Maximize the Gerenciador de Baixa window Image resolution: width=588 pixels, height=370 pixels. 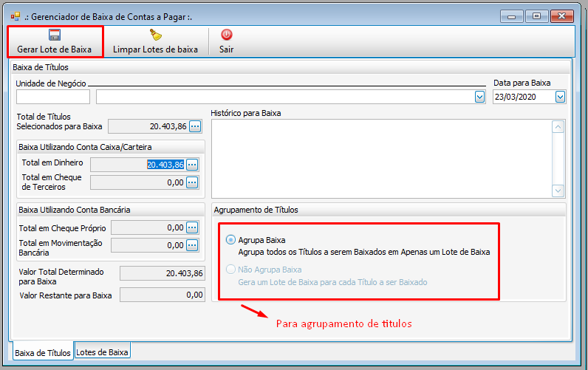pos(536,16)
